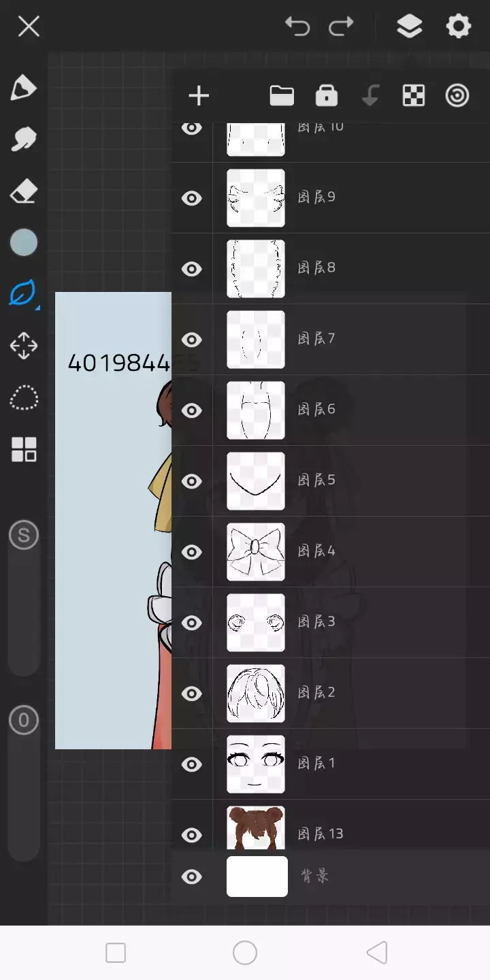Toggle visibility of 背景 layer
Screen dimensions: 490x980
192,877
